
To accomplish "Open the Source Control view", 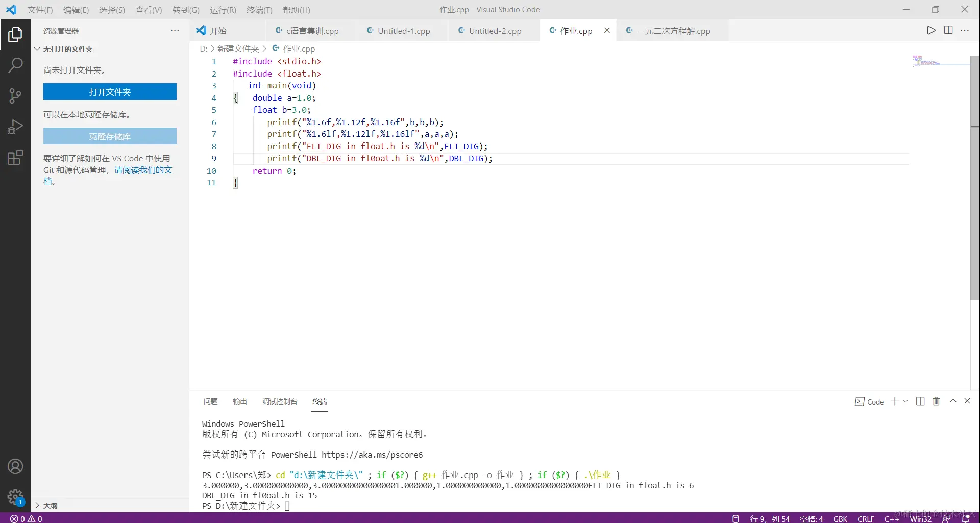I will pyautogui.click(x=15, y=96).
